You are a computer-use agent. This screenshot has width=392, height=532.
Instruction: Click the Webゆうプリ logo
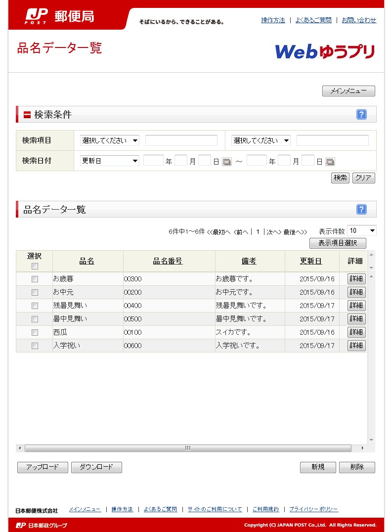(x=325, y=51)
